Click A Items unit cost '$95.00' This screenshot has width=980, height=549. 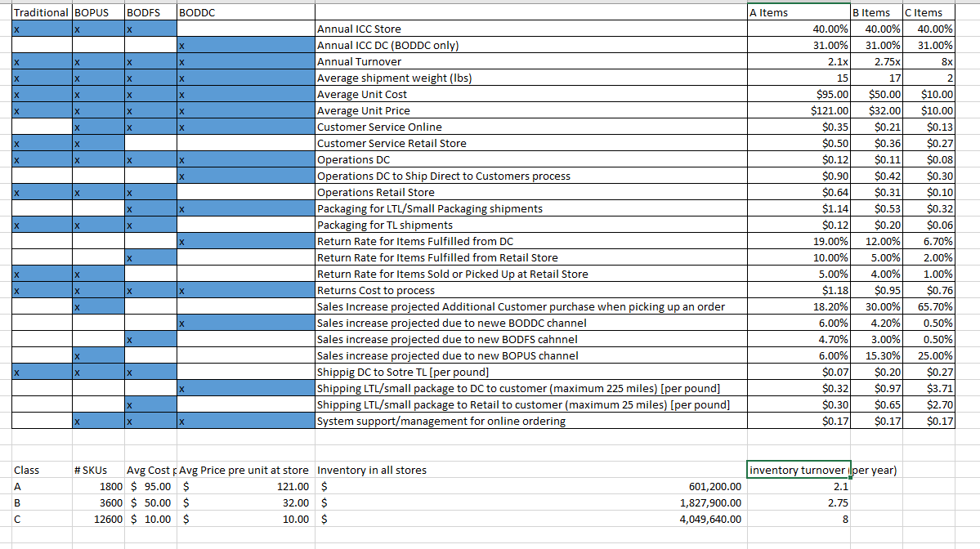pyautogui.click(x=799, y=94)
